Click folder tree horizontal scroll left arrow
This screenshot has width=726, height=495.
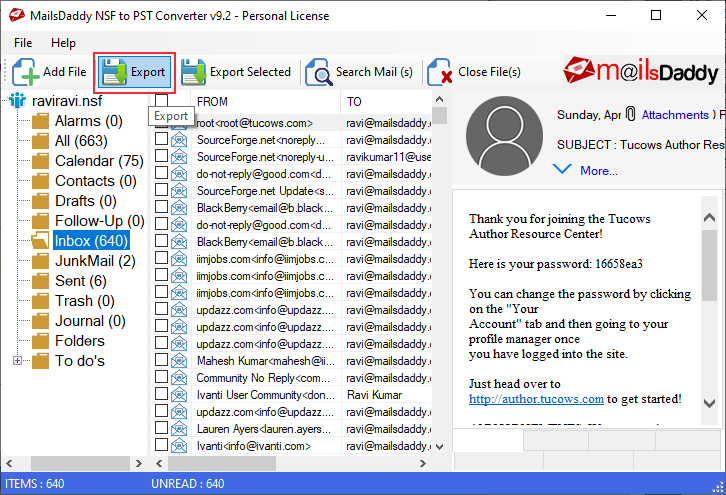9,464
